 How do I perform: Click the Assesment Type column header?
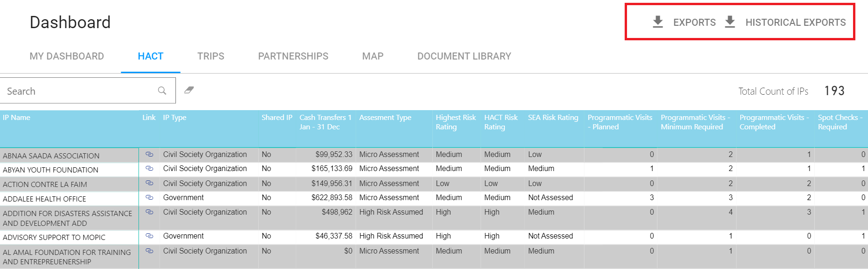385,118
